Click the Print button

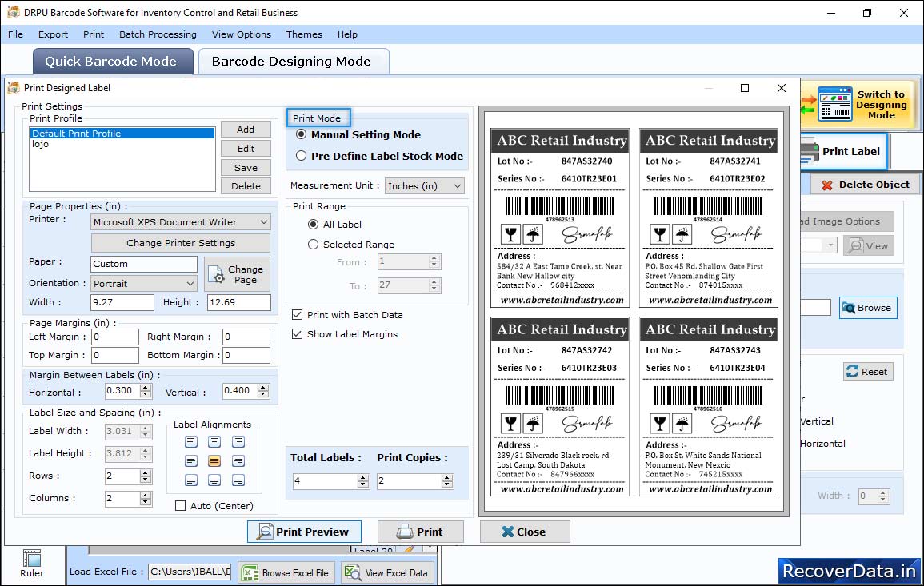point(420,532)
